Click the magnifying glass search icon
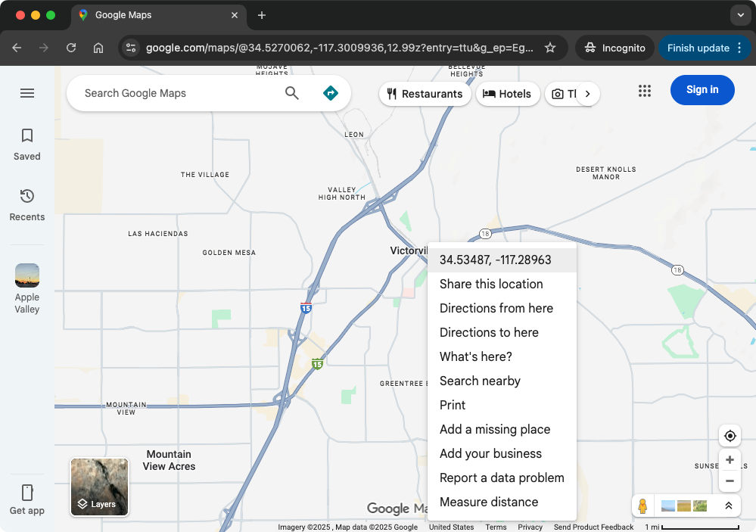756x532 pixels. [292, 92]
